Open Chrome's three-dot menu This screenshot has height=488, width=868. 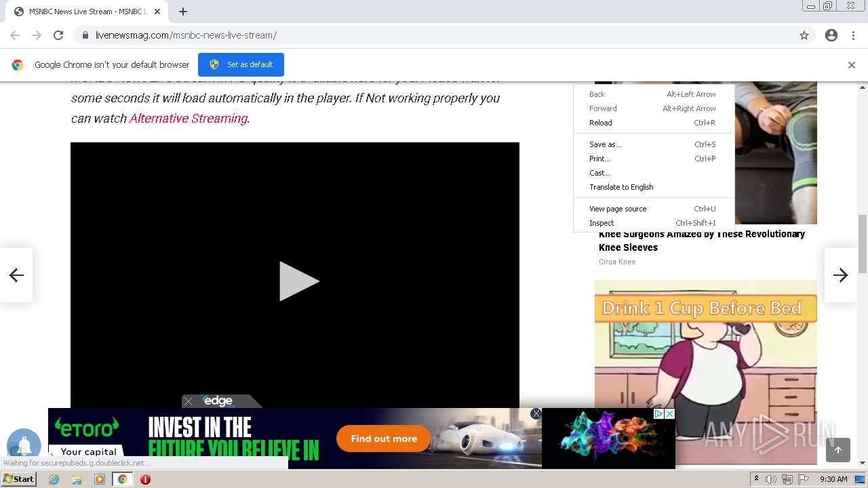point(853,35)
